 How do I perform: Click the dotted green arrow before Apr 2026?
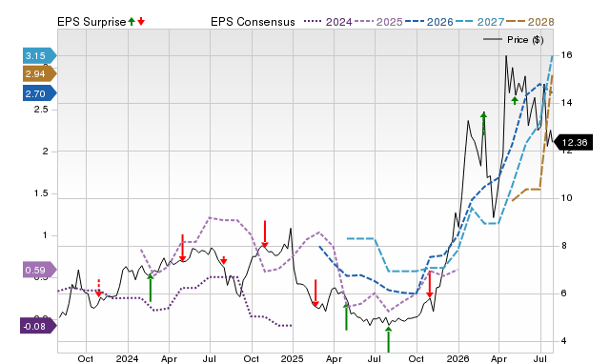(483, 123)
